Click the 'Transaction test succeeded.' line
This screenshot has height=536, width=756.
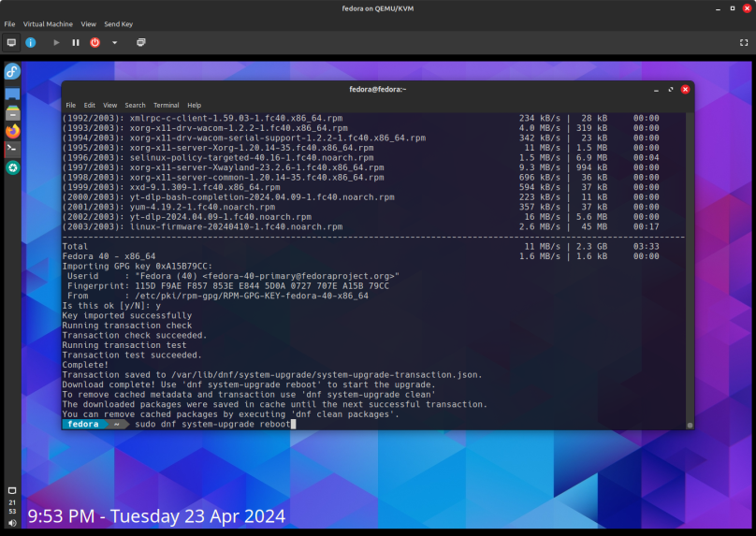pyautogui.click(x=132, y=355)
